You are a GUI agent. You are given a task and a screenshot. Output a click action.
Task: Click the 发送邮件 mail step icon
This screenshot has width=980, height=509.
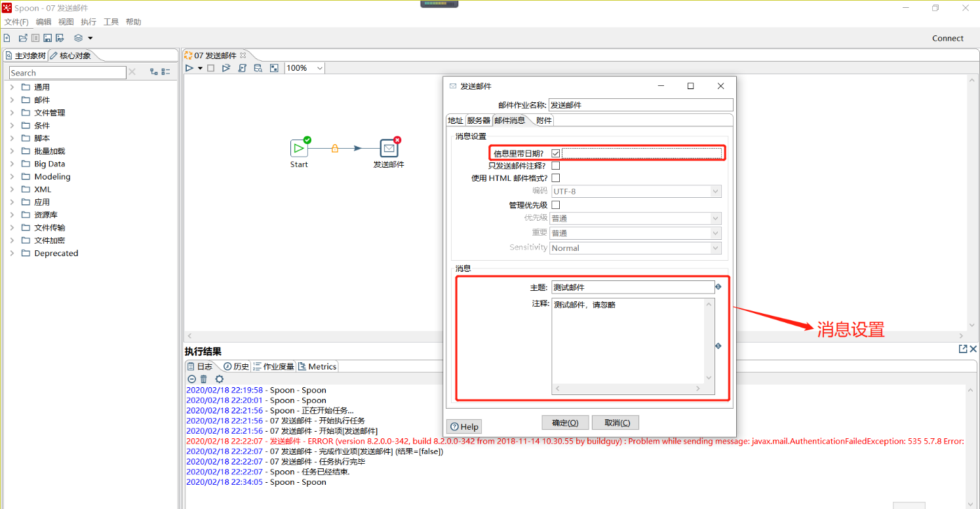click(389, 148)
